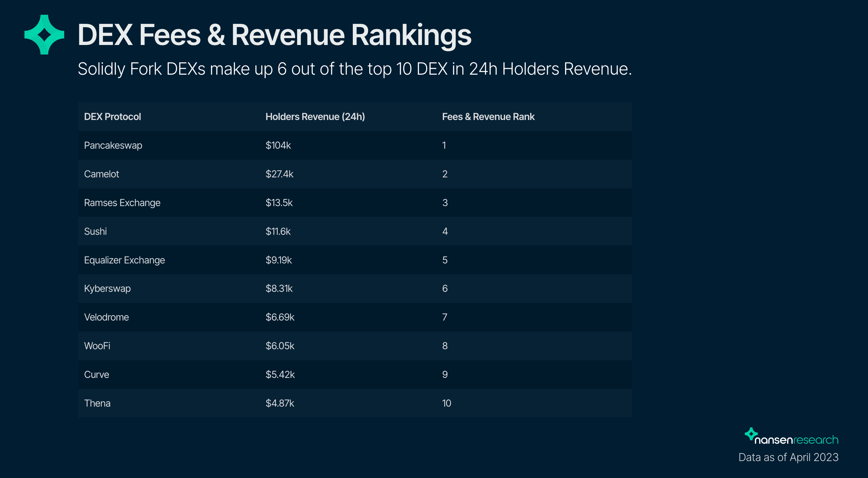Click rank 4 in Sushi row
The height and width of the screenshot is (478, 868).
pos(445,232)
